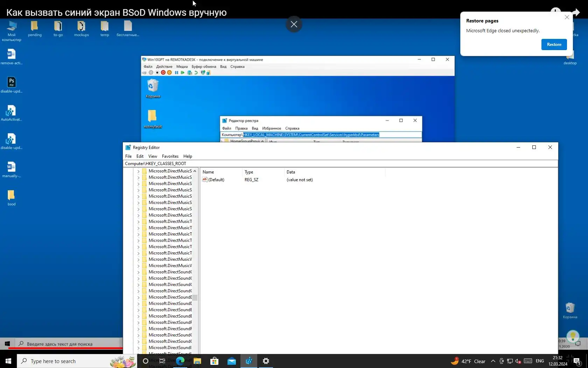Open the Буфер обмена menu in VM window

(204, 67)
